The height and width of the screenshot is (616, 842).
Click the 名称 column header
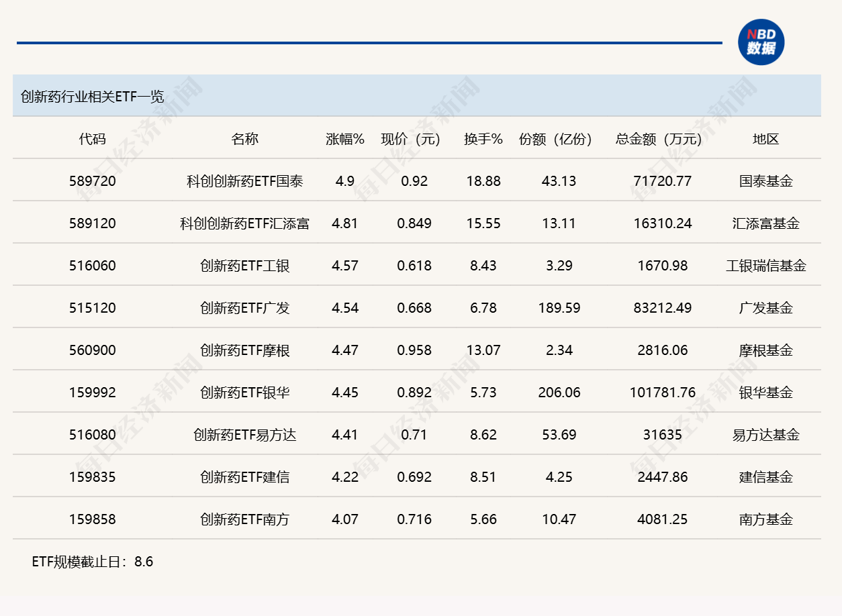(x=244, y=139)
